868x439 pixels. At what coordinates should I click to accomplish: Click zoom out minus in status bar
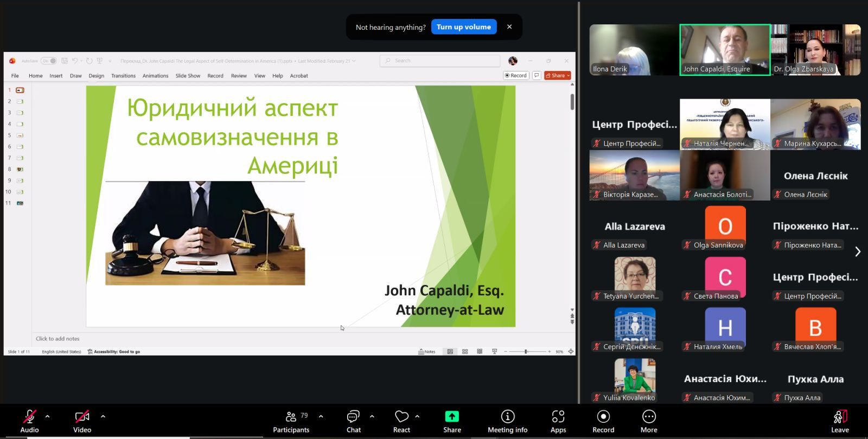coord(506,352)
